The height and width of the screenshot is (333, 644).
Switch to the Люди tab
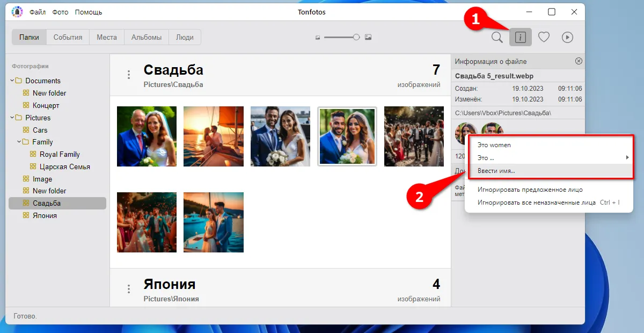[x=185, y=37]
